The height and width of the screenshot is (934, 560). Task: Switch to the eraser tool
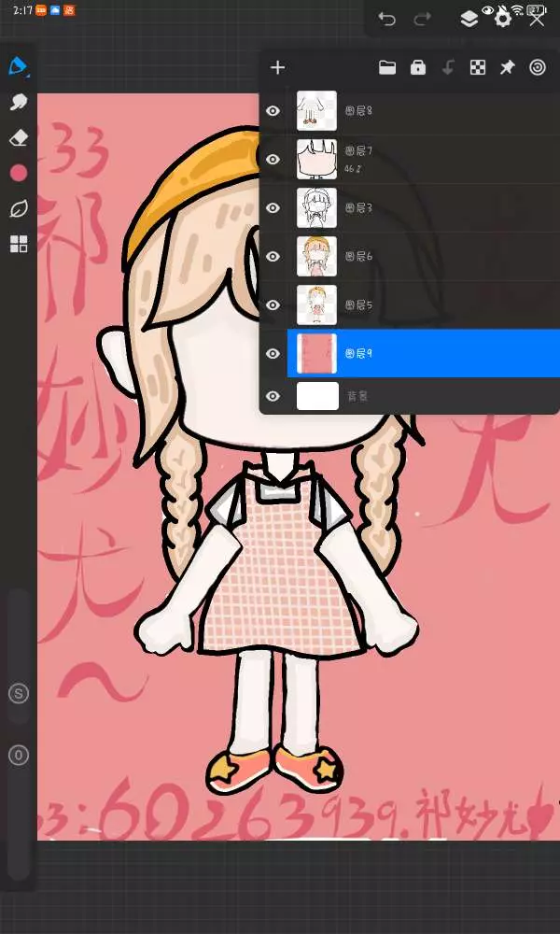(x=18, y=138)
